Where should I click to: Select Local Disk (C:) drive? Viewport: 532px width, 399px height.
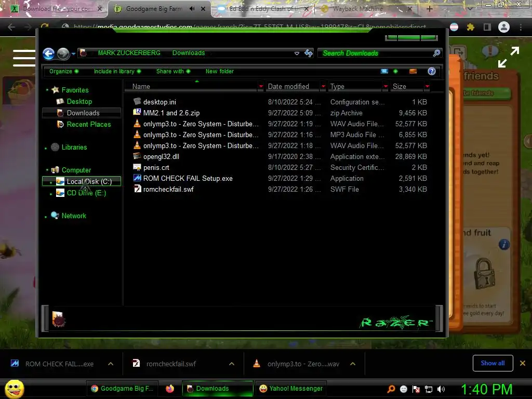pyautogui.click(x=82, y=181)
